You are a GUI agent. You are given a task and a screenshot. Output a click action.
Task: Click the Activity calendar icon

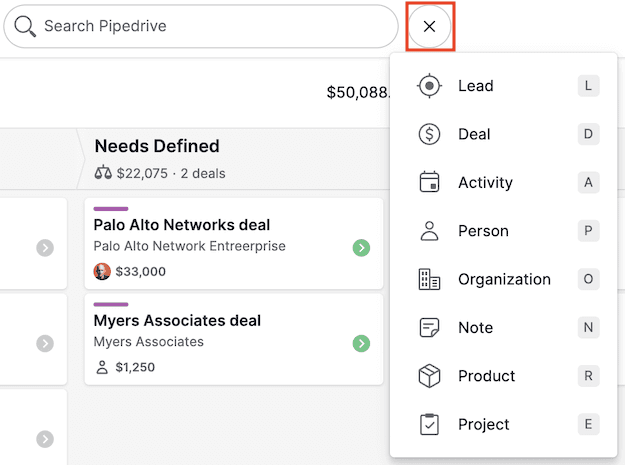[x=429, y=183]
